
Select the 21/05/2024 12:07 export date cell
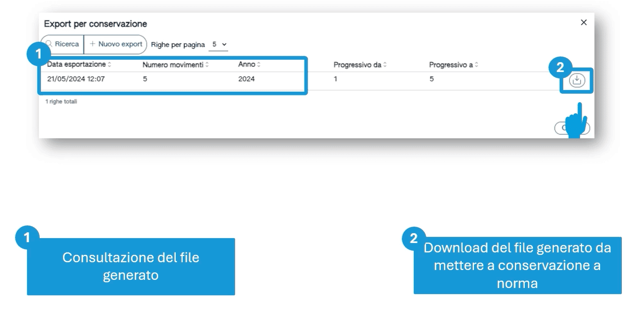(x=76, y=79)
